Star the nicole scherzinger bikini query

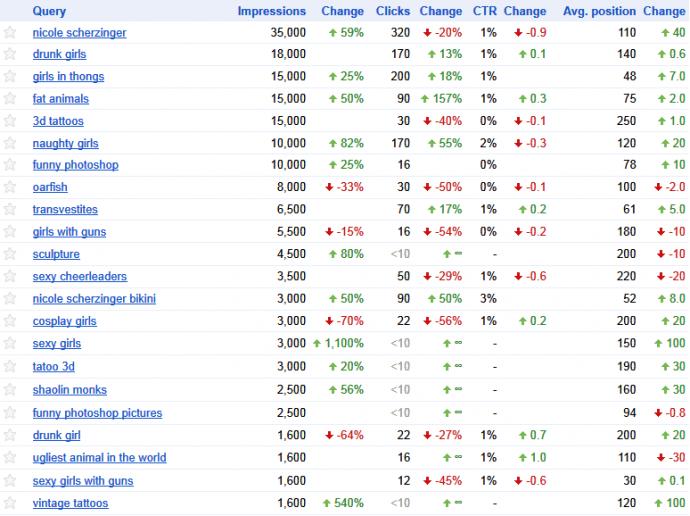click(10, 299)
